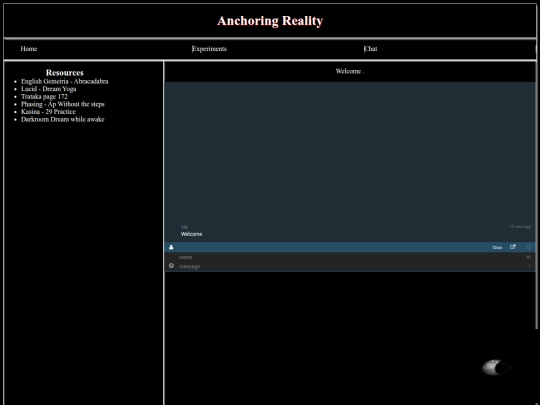540x405 pixels.
Task: Open the Experiments navigation item
Action: (210, 49)
